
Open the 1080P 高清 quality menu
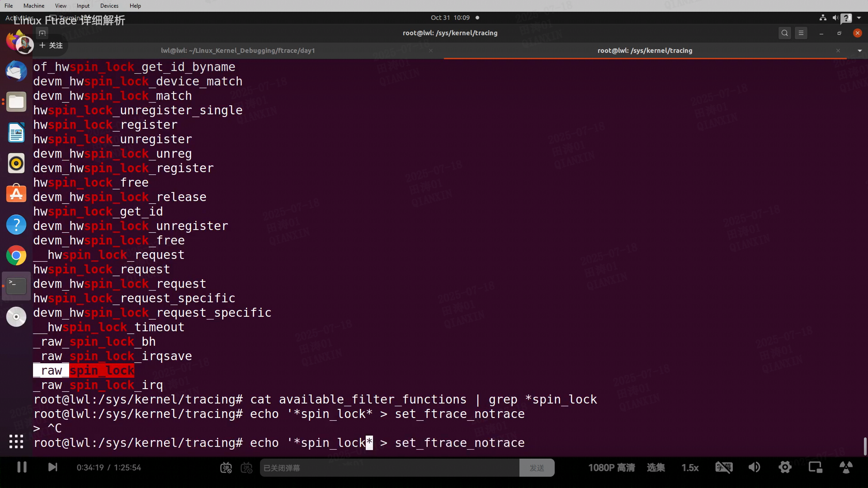(x=611, y=468)
